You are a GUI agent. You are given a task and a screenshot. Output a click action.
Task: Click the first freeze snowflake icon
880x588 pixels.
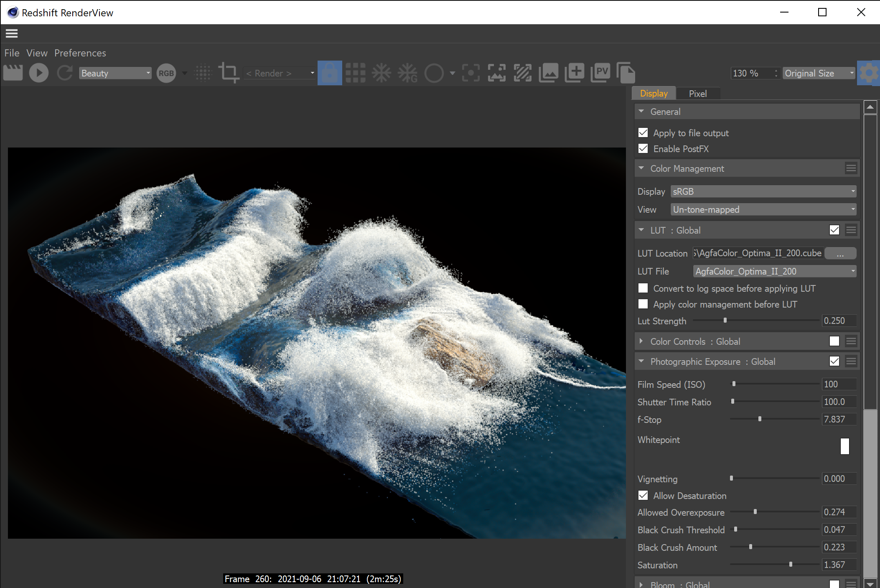tap(382, 73)
